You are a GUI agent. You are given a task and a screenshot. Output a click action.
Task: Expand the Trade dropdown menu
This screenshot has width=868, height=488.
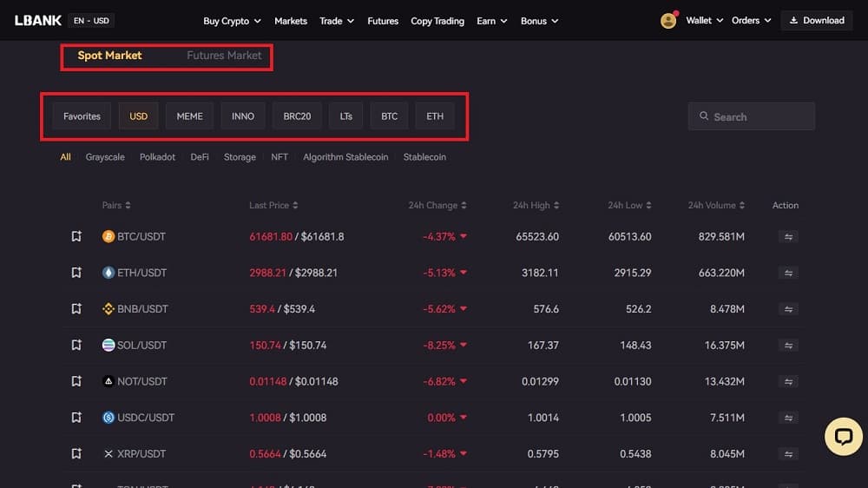click(337, 21)
